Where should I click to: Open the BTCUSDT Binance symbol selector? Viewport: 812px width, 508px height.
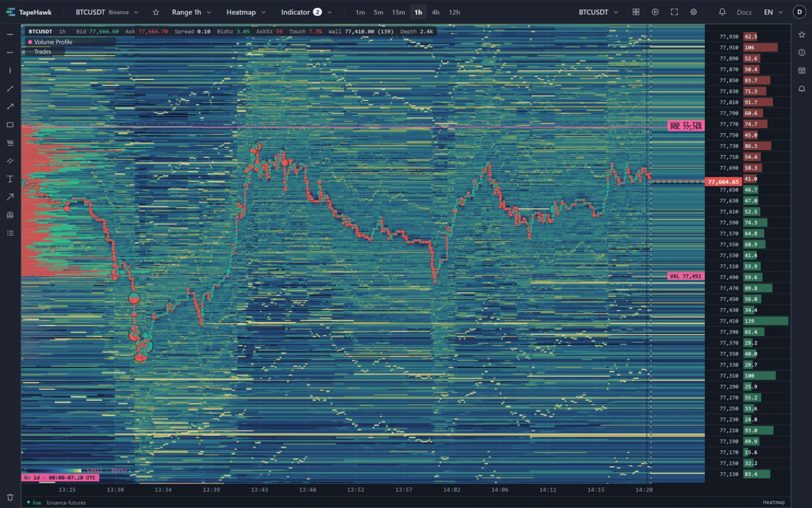click(x=107, y=12)
